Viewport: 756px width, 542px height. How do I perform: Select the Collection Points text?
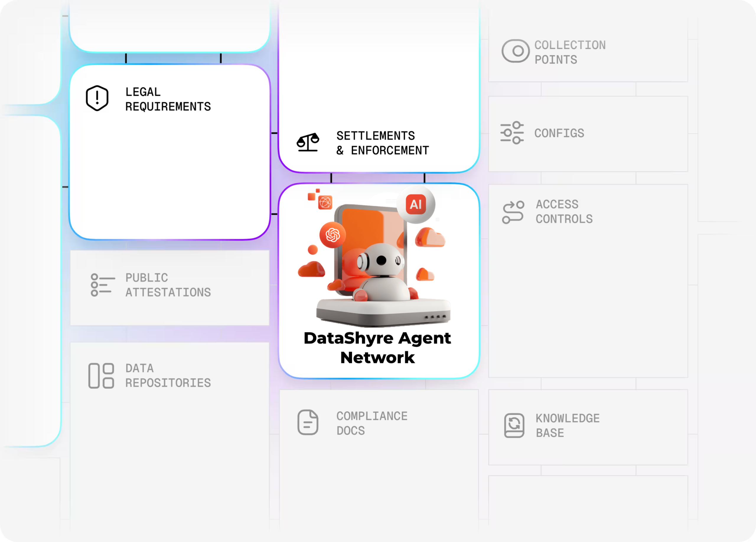(x=570, y=52)
